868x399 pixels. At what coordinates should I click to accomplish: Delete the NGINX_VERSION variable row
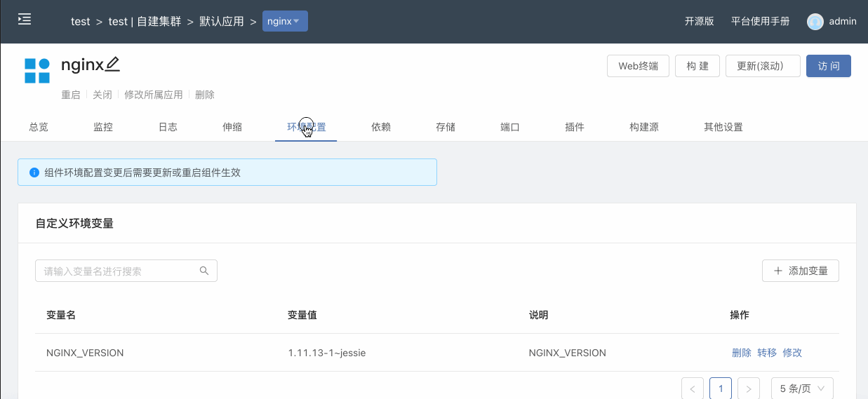click(x=742, y=353)
